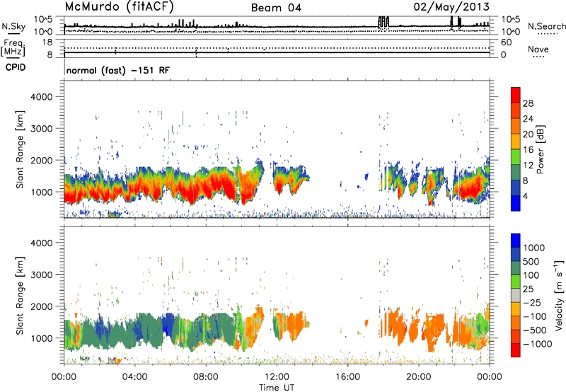
Task: Click the Nave legend label
Action: point(538,50)
